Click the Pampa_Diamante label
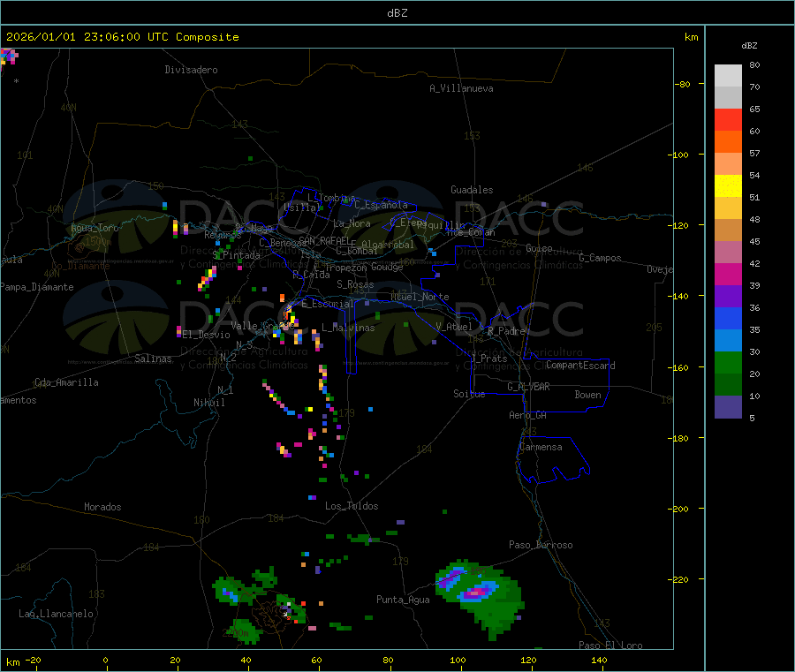The height and width of the screenshot is (672, 795). coord(37,287)
